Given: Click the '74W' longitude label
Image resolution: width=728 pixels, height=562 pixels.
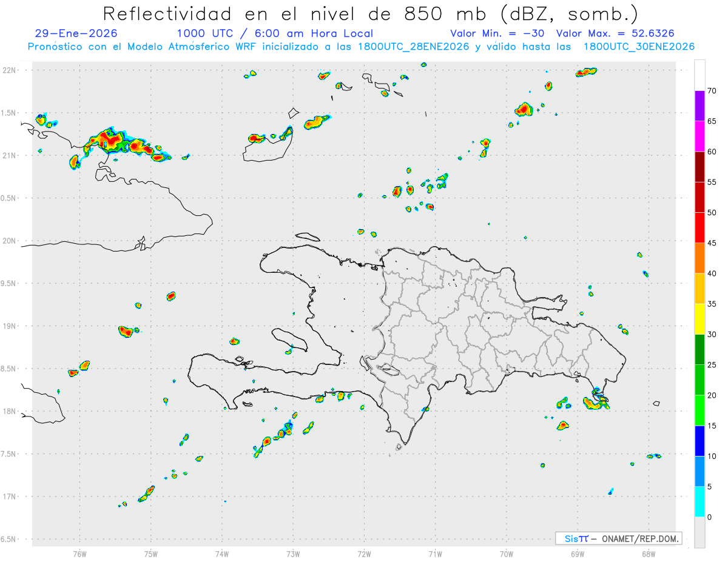Looking at the screenshot, I should pos(222,554).
